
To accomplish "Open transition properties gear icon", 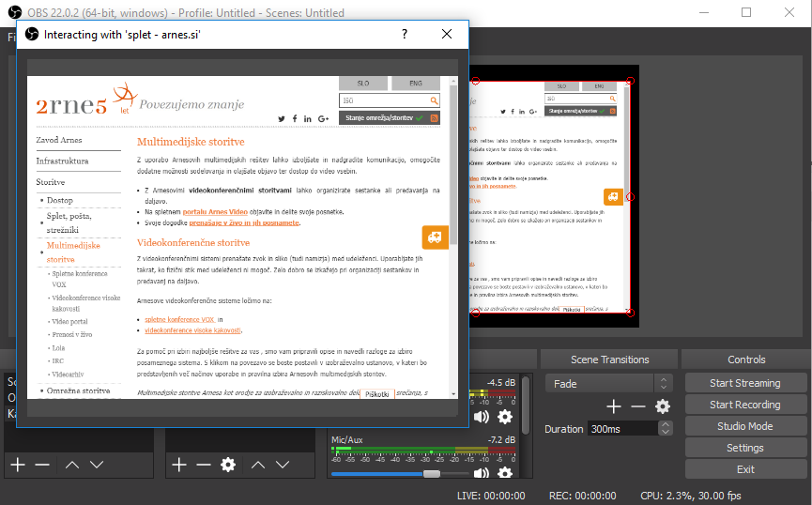I will 663,406.
